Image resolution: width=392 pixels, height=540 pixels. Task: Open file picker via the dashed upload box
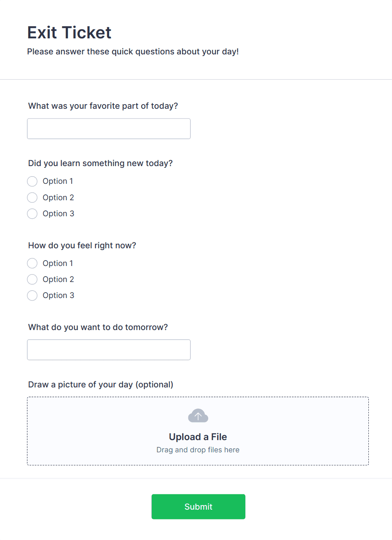click(295, 430)
